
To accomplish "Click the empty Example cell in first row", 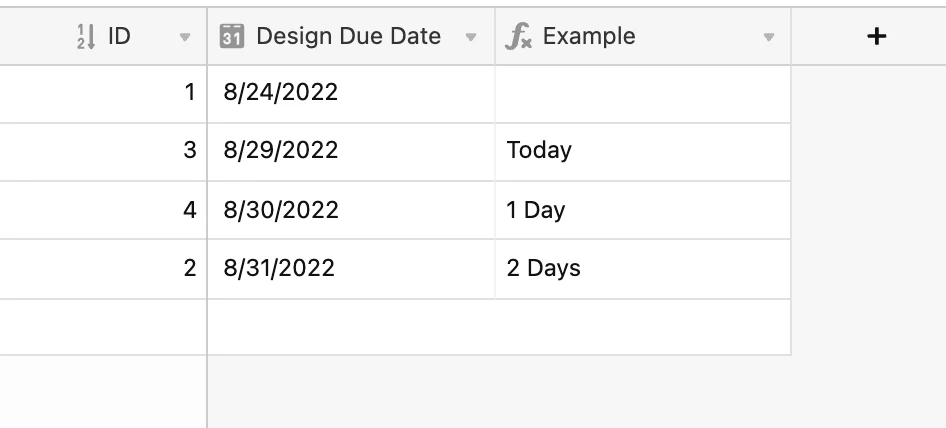I will click(x=643, y=94).
